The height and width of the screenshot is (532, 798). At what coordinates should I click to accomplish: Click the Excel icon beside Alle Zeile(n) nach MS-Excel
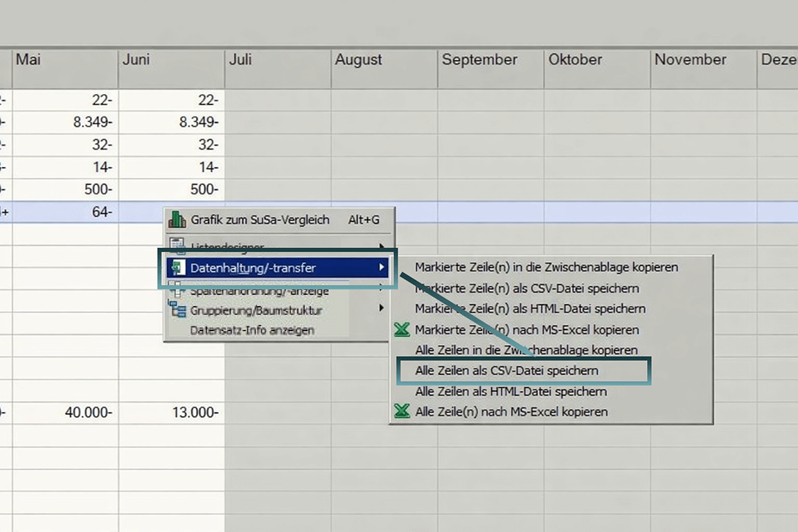tap(401, 411)
